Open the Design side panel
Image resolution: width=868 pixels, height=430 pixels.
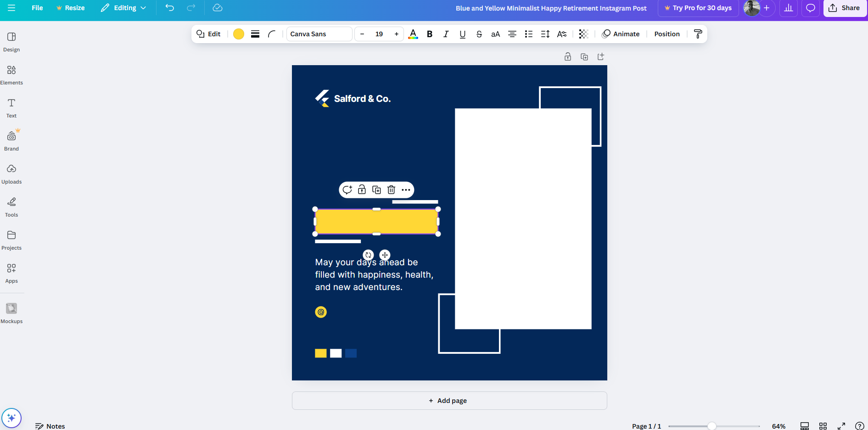11,42
